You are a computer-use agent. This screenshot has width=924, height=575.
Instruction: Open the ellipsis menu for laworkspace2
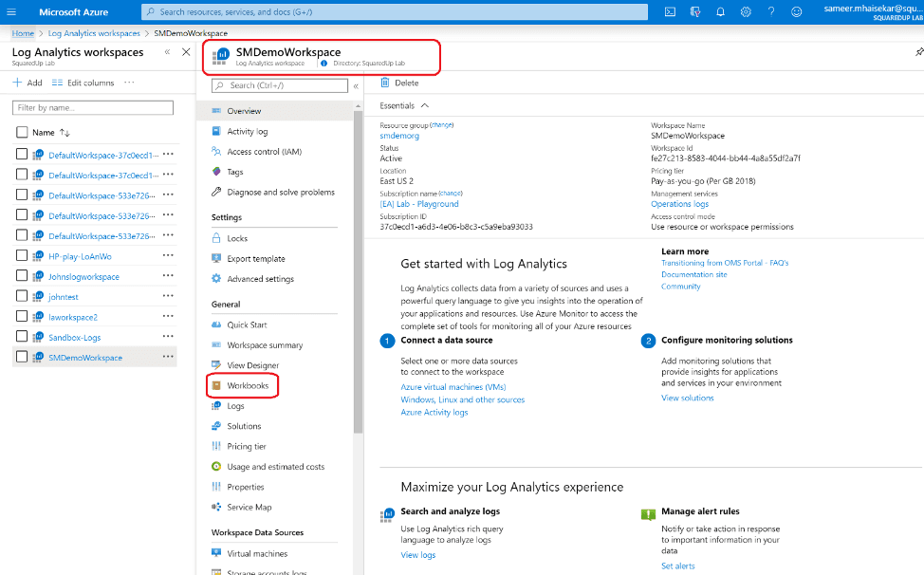click(x=168, y=316)
